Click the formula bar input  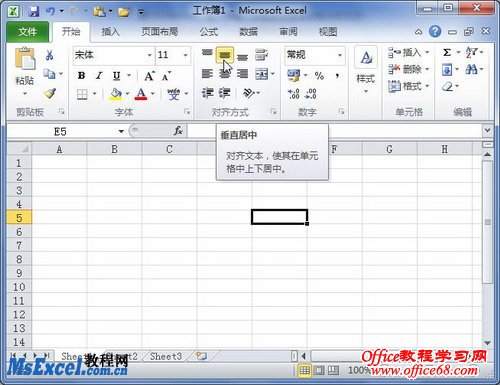[x=335, y=131]
